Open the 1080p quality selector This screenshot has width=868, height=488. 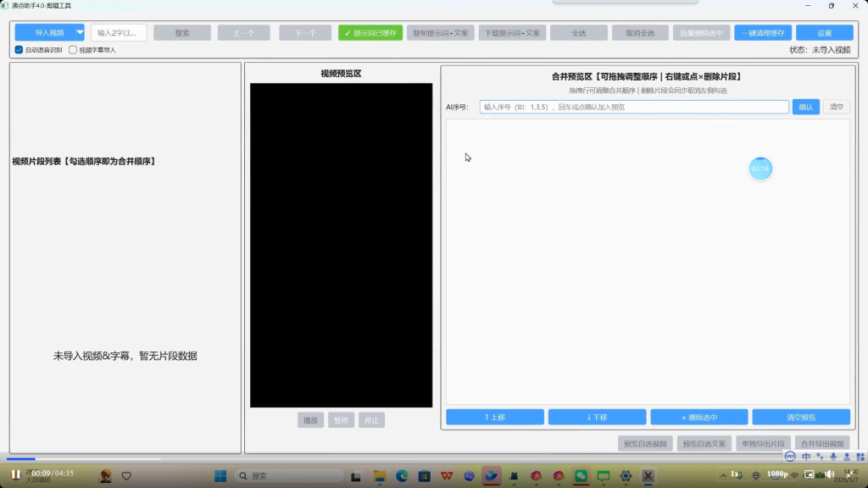pos(777,474)
